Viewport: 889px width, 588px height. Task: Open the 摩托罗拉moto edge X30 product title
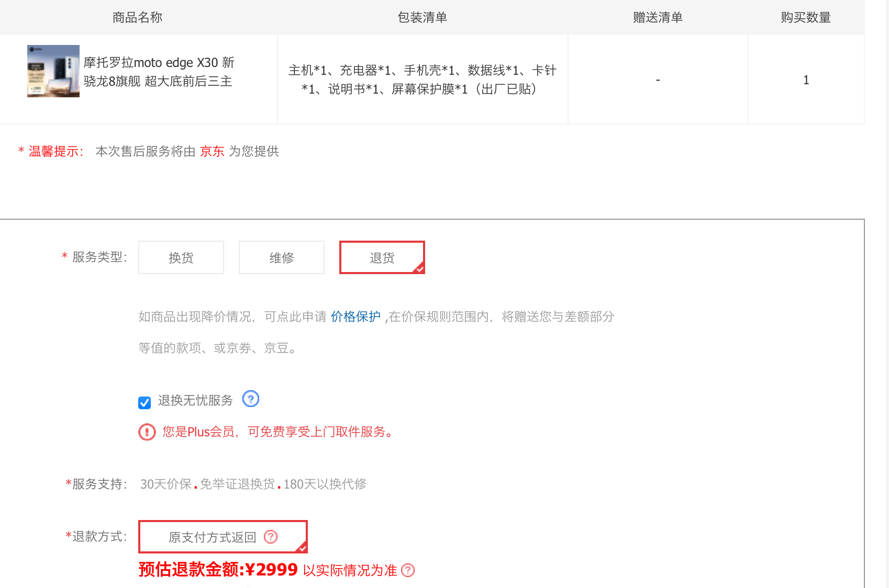pos(159,72)
